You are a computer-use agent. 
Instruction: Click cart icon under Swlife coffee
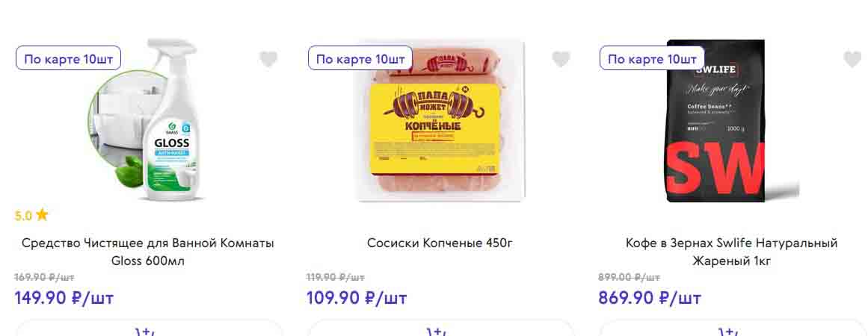click(732, 329)
